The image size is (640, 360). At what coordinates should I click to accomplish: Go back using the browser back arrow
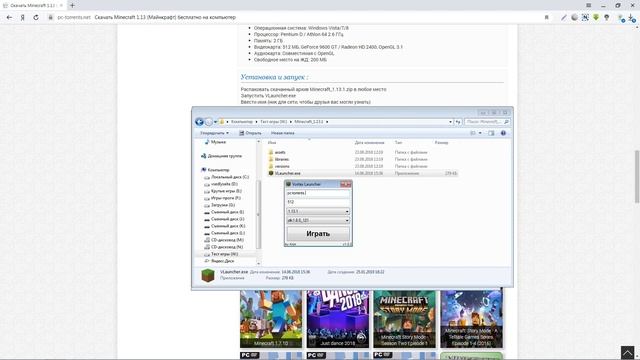[x=9, y=18]
